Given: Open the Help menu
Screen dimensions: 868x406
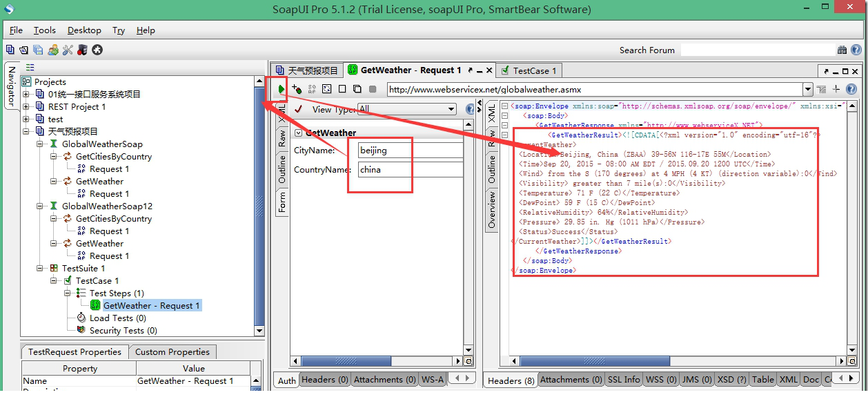Looking at the screenshot, I should [x=146, y=30].
